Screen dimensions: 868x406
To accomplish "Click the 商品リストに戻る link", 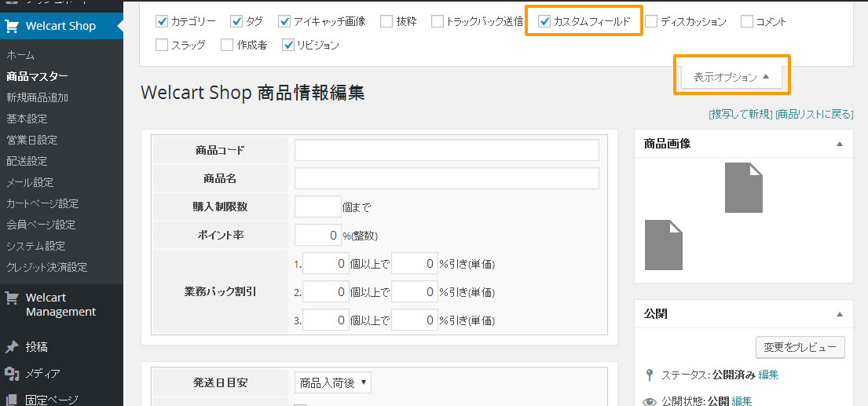I will [x=815, y=115].
